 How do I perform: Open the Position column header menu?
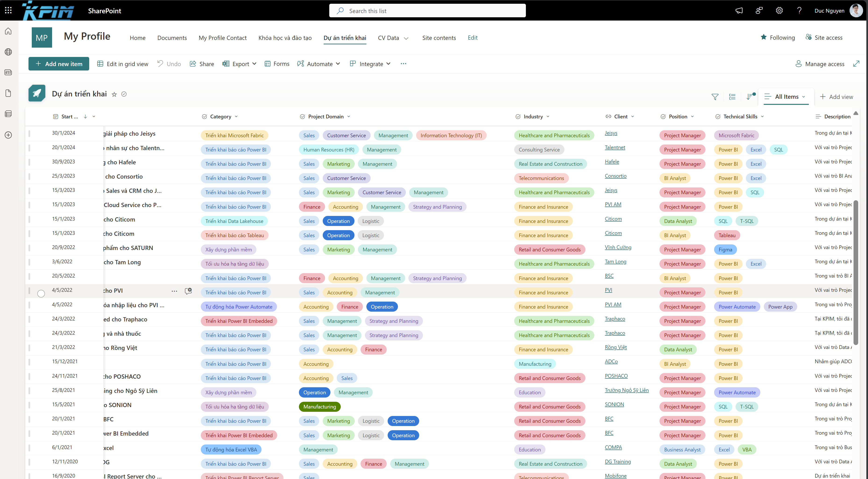pos(677,116)
